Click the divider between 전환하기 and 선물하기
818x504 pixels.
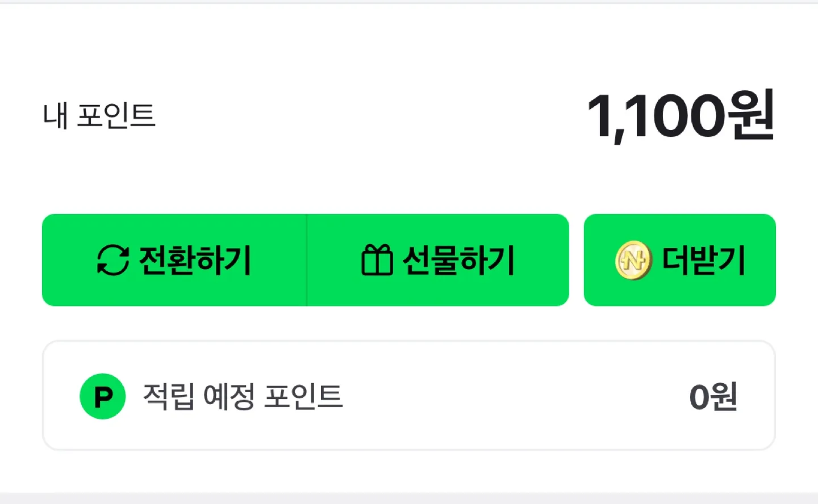[x=307, y=260]
